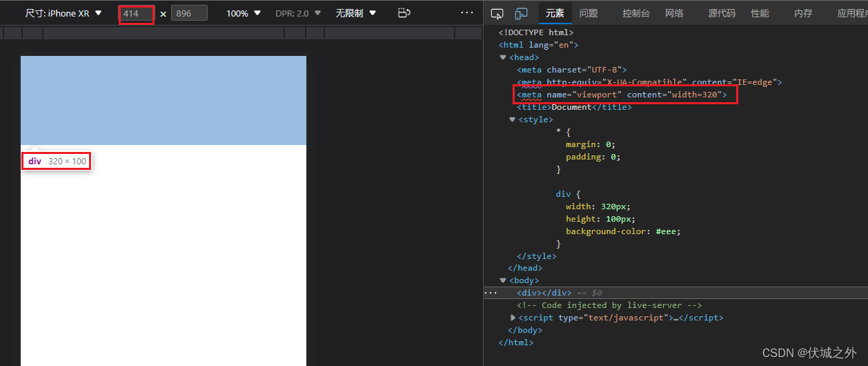Select the selected div element row
Screen dimensions: 868x366
(675, 293)
